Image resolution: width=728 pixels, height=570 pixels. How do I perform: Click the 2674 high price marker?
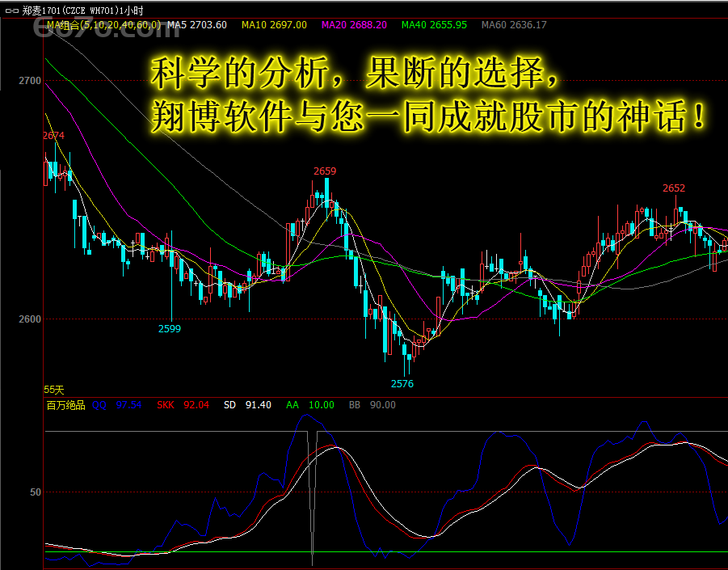click(x=54, y=136)
